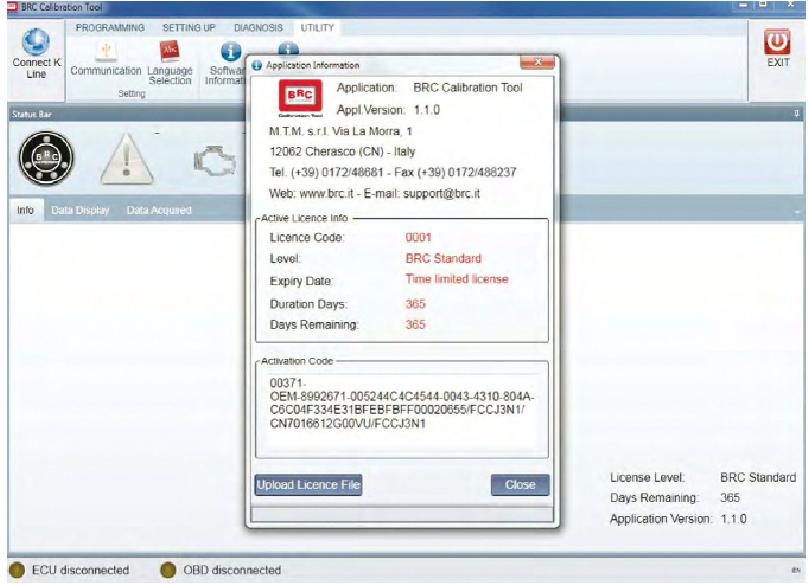Open Language Selection

(x=169, y=52)
